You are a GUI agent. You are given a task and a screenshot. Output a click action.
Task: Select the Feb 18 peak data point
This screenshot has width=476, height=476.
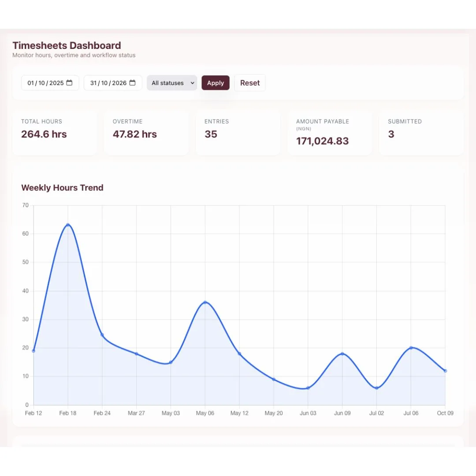click(x=68, y=225)
